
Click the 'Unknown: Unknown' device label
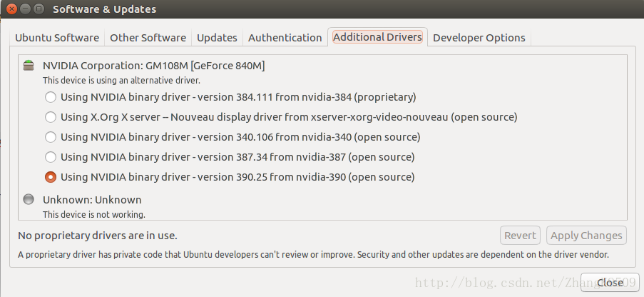[92, 200]
